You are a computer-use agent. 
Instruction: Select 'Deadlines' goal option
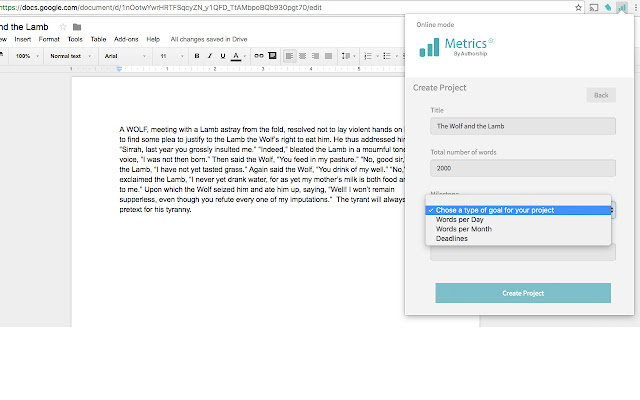[x=518, y=238]
